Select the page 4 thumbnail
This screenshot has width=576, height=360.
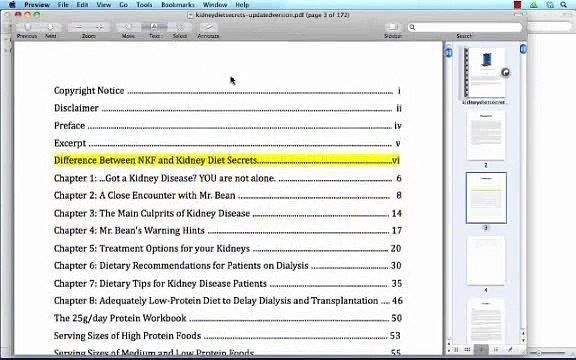tap(486, 261)
